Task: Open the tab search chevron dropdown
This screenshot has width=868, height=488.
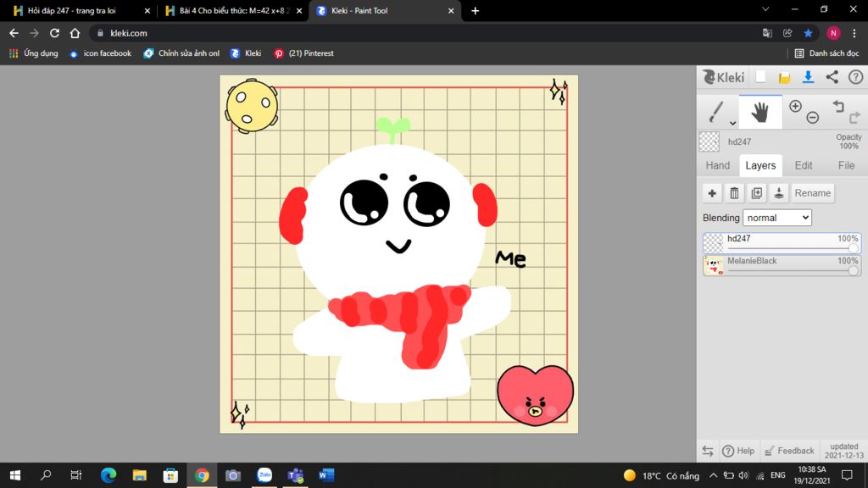Action: point(765,9)
